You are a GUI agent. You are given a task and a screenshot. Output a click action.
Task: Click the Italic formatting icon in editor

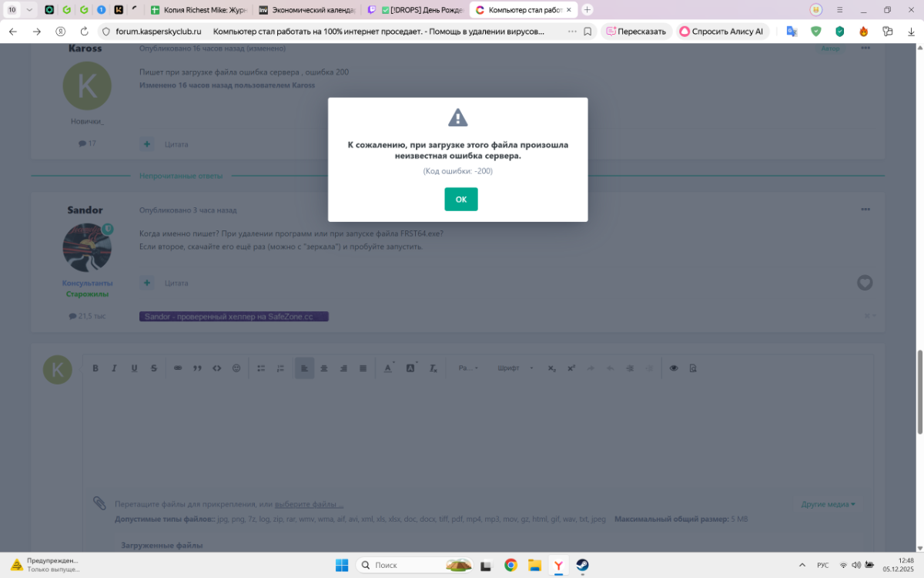[x=115, y=368]
